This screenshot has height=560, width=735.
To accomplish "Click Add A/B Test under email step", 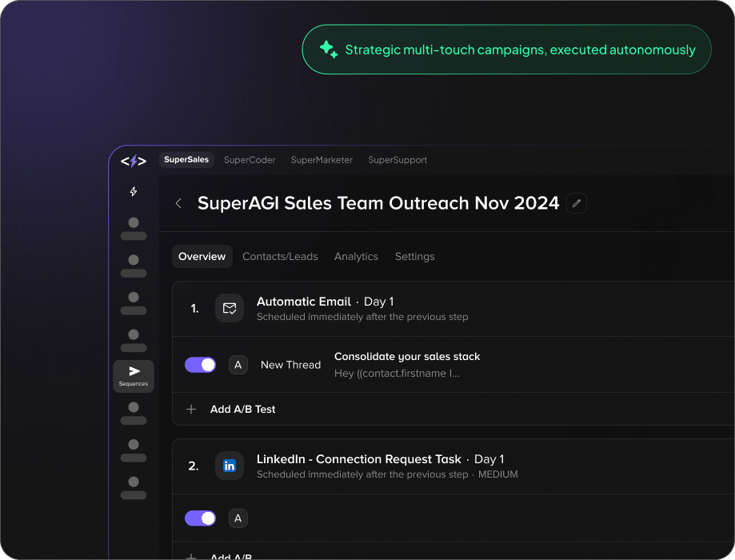I will click(242, 409).
